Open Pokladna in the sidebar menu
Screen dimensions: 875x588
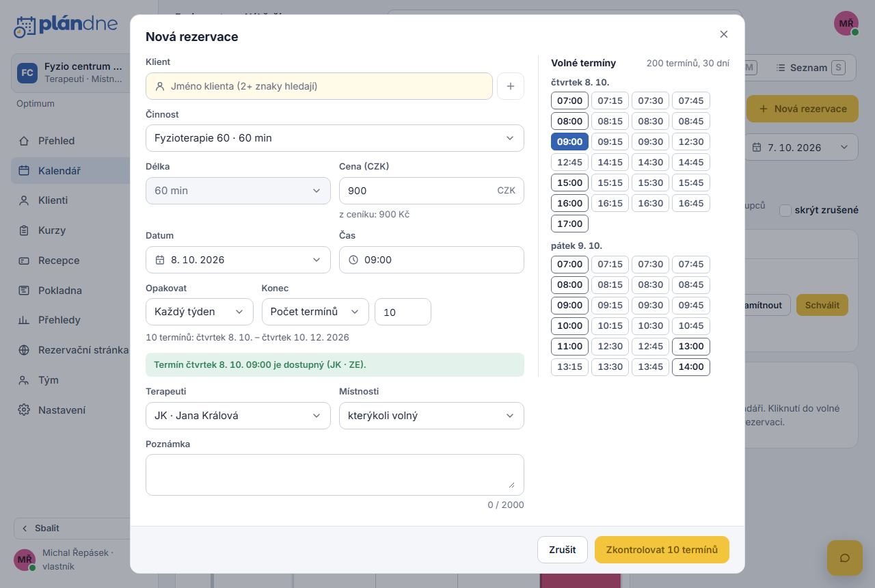[x=70, y=291]
